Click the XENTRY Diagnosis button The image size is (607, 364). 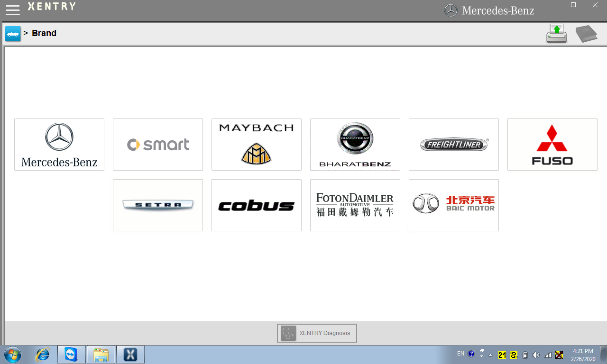click(x=317, y=333)
